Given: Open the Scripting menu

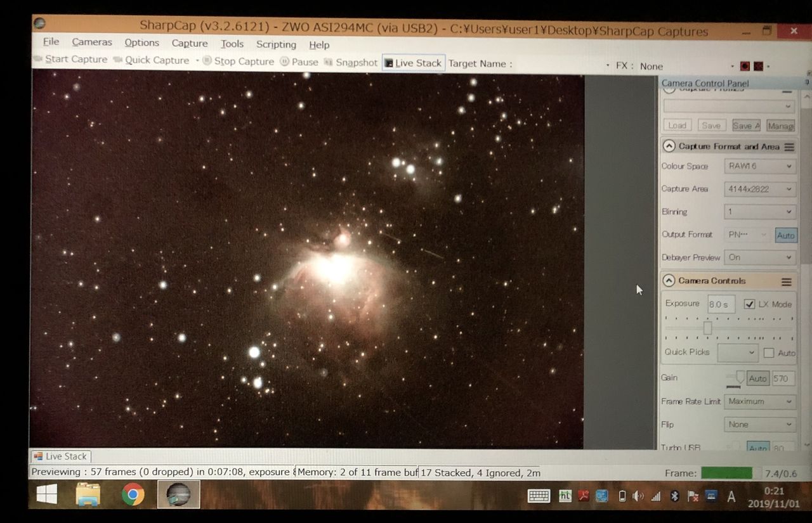Looking at the screenshot, I should (276, 44).
